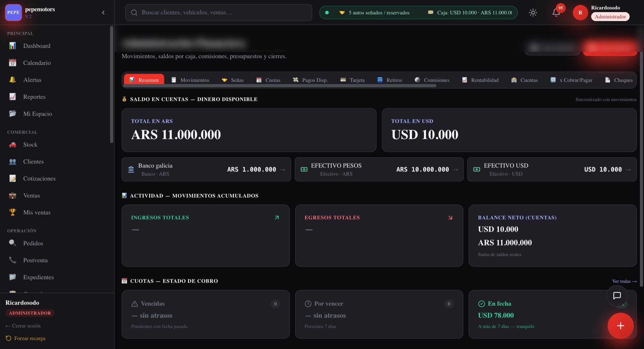The image size is (644, 349).
Task: Open Pedidos in Operación section
Action: 57,243
